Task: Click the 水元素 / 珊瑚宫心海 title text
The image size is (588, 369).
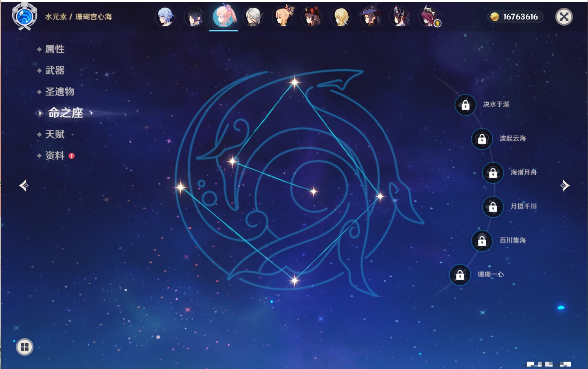Action: pyautogui.click(x=78, y=17)
